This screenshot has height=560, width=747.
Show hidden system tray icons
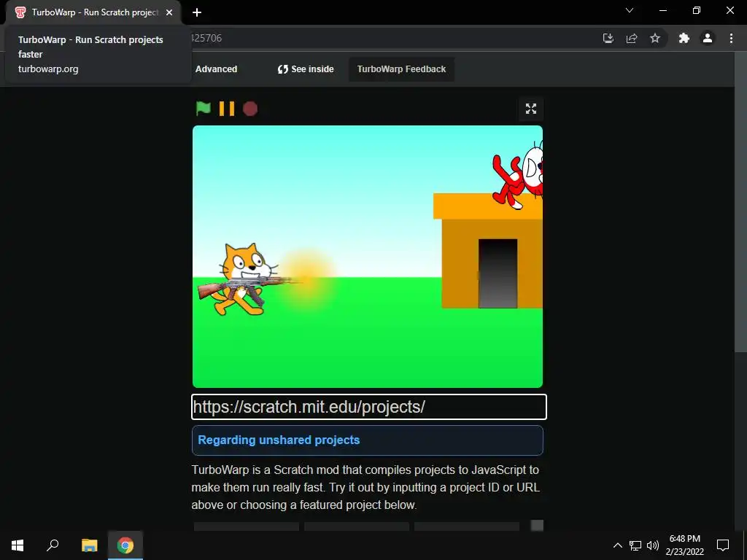[617, 545]
